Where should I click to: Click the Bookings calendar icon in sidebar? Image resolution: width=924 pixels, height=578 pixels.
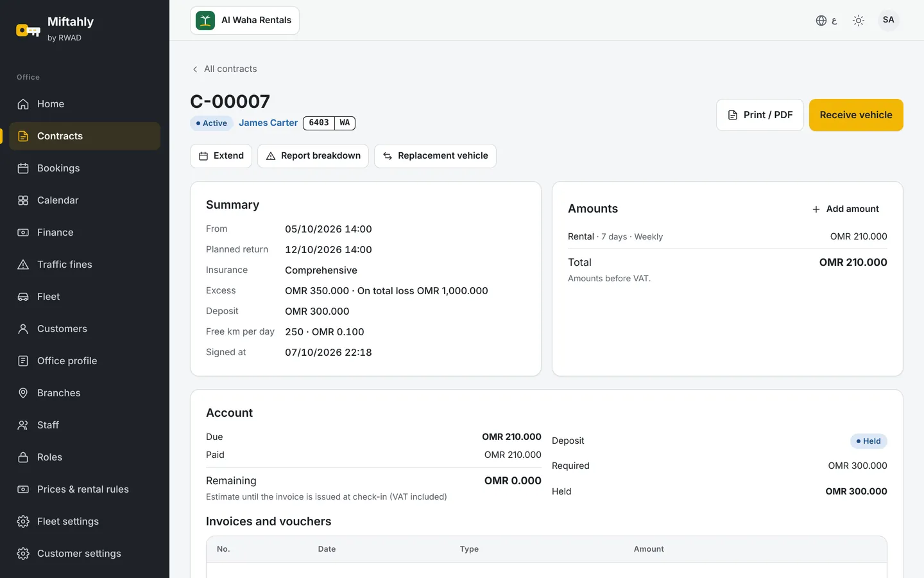23,168
